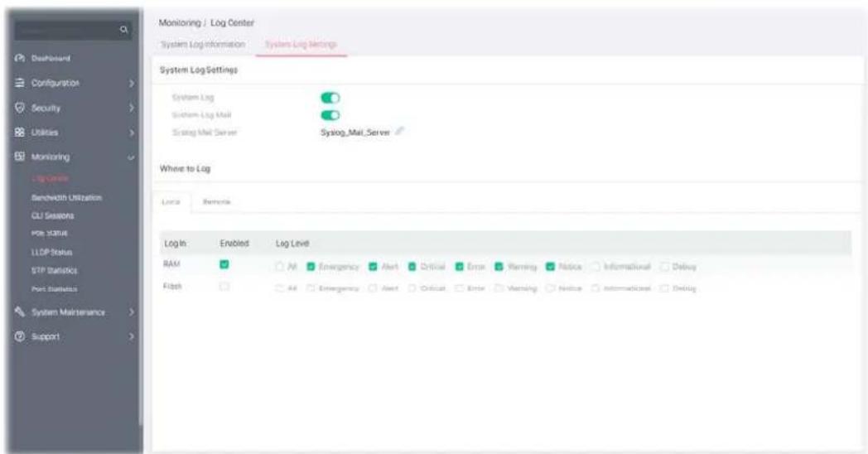Open Port Statistics page
The image size is (868, 454).
[55, 289]
